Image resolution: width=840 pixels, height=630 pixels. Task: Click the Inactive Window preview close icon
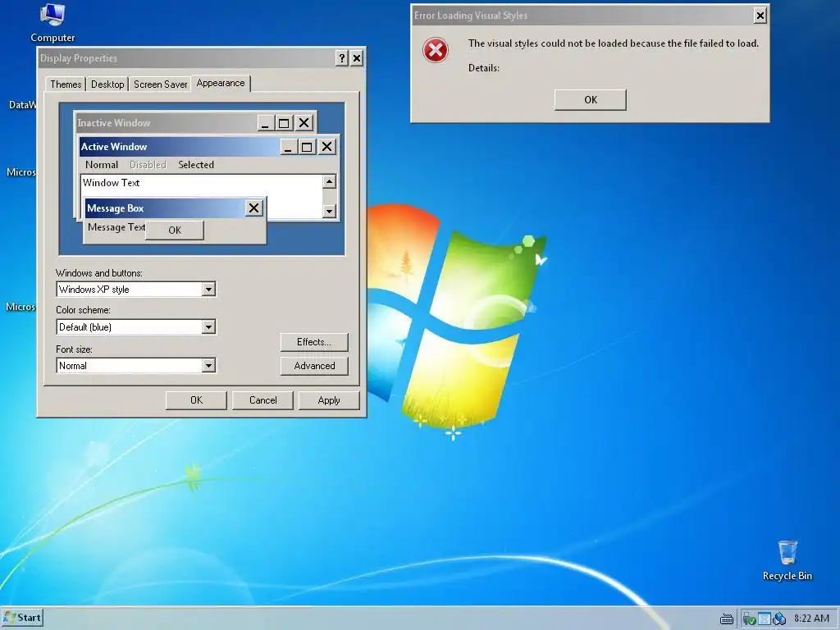304,123
